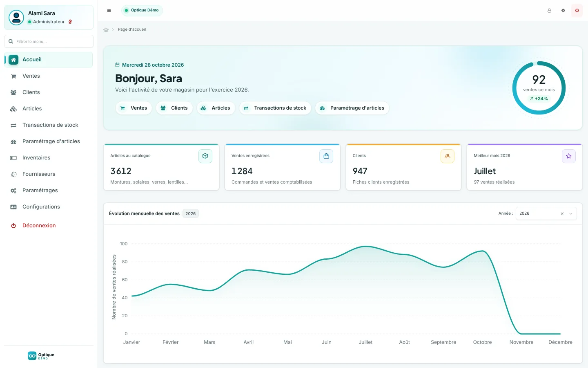The height and width of the screenshot is (368, 588).
Task: Focus the Filtrer le menu search field
Action: click(49, 41)
